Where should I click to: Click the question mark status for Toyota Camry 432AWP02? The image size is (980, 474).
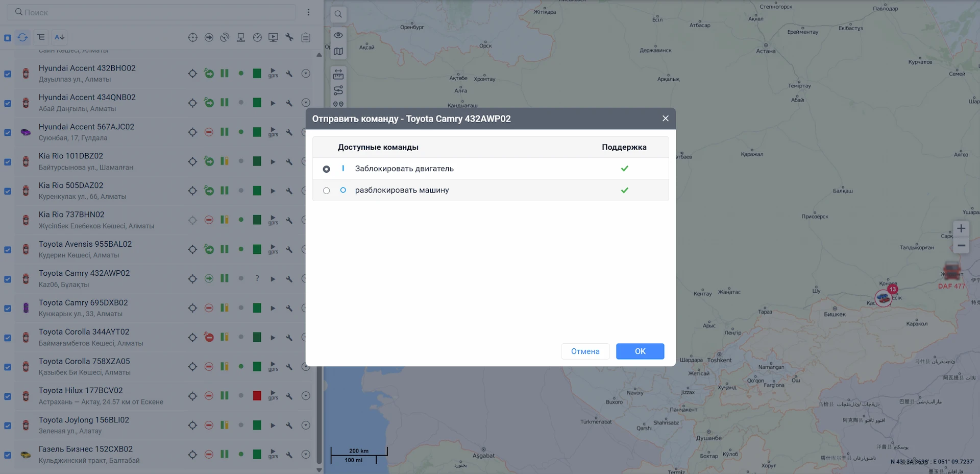tap(257, 278)
